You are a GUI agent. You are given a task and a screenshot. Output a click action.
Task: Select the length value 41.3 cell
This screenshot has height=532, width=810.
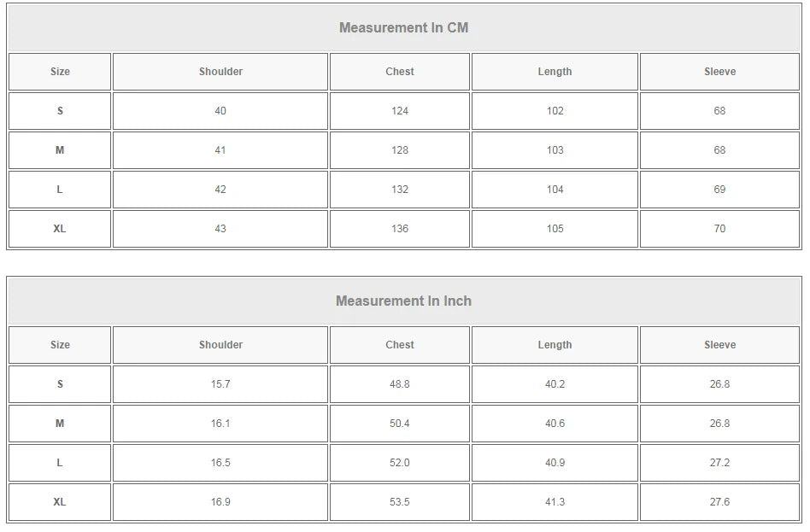click(555, 502)
